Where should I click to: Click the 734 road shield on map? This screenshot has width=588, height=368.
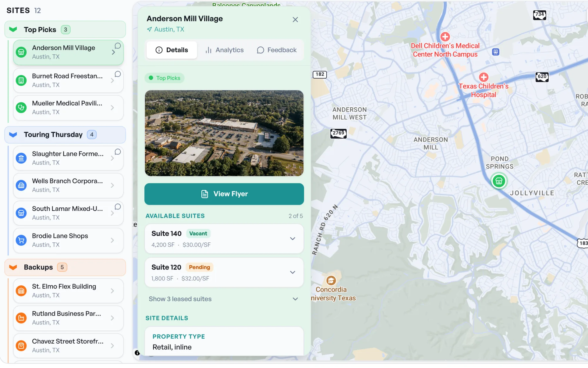539,15
